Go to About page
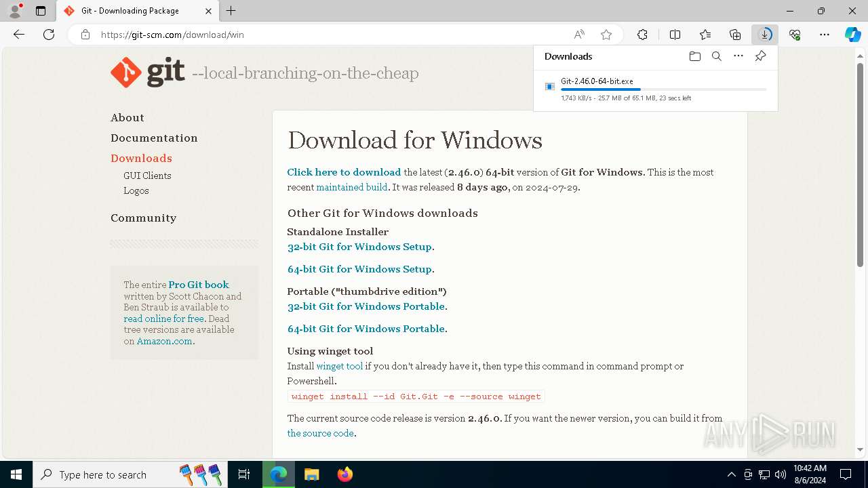The image size is (868, 488). 127,117
